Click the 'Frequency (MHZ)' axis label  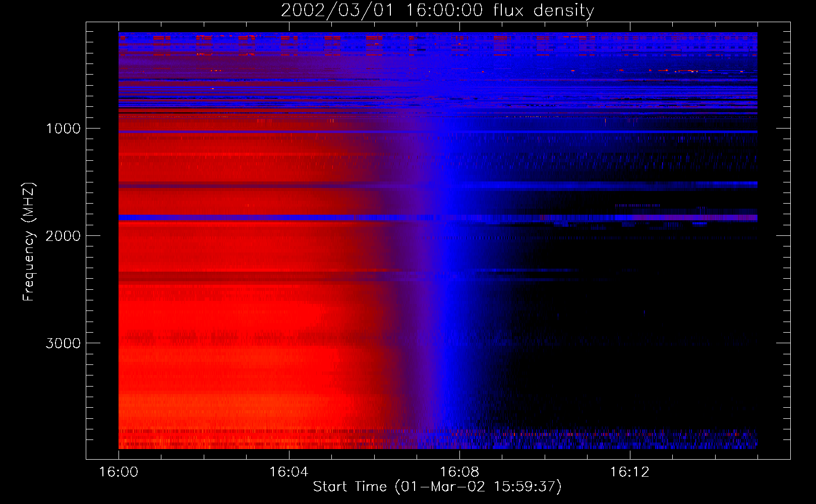tap(29, 242)
